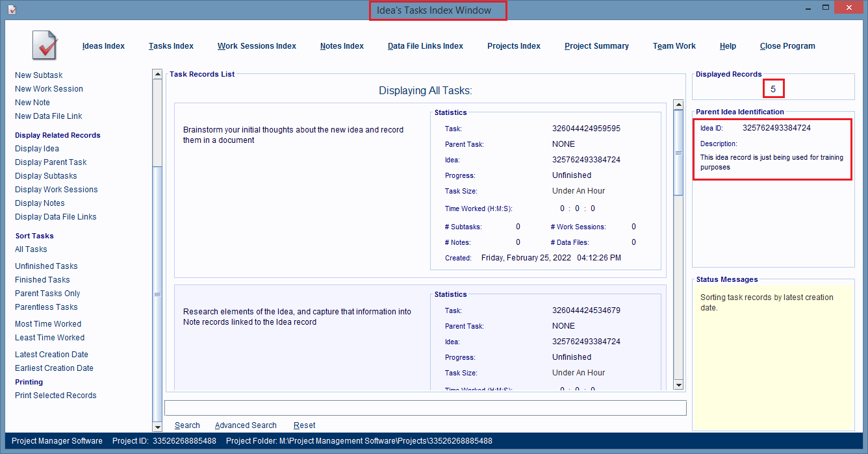This screenshot has width=868, height=454.
Task: Choose Display Parent Task
Action: 51,162
